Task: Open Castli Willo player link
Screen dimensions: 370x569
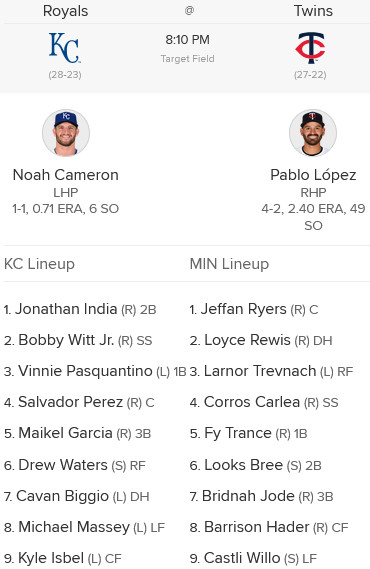Action: [242, 558]
